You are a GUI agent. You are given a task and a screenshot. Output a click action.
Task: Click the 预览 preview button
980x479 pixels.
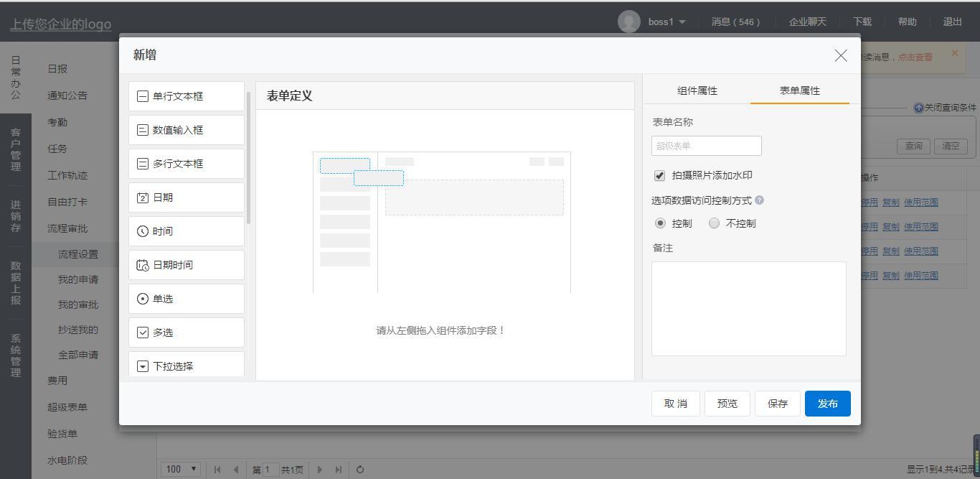coord(727,404)
